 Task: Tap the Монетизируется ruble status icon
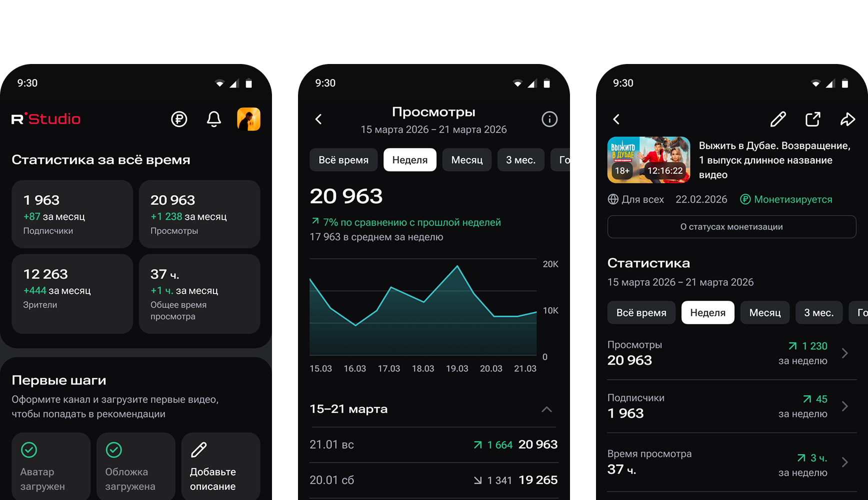(745, 199)
